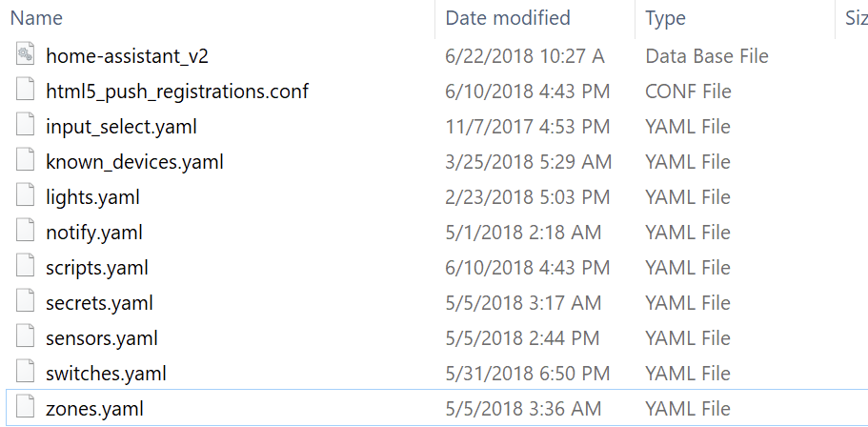Viewport: 868px width, 427px height.
Task: Select the scripts.yaml file icon
Action: point(26,267)
